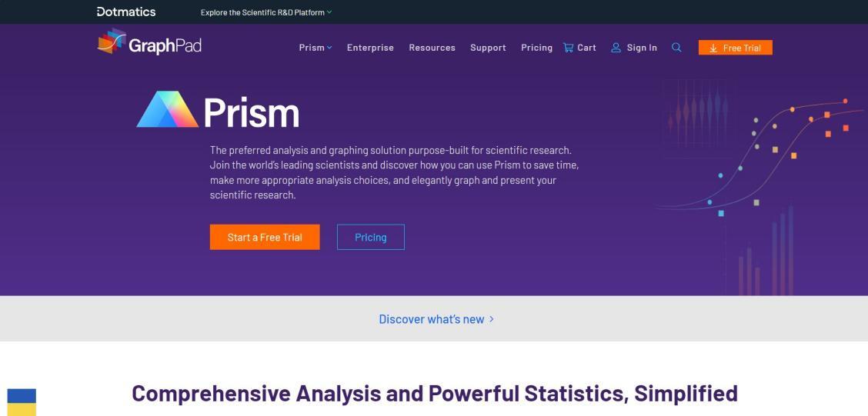This screenshot has width=868, height=416.
Task: Click the Sign In text link
Action: coord(642,48)
